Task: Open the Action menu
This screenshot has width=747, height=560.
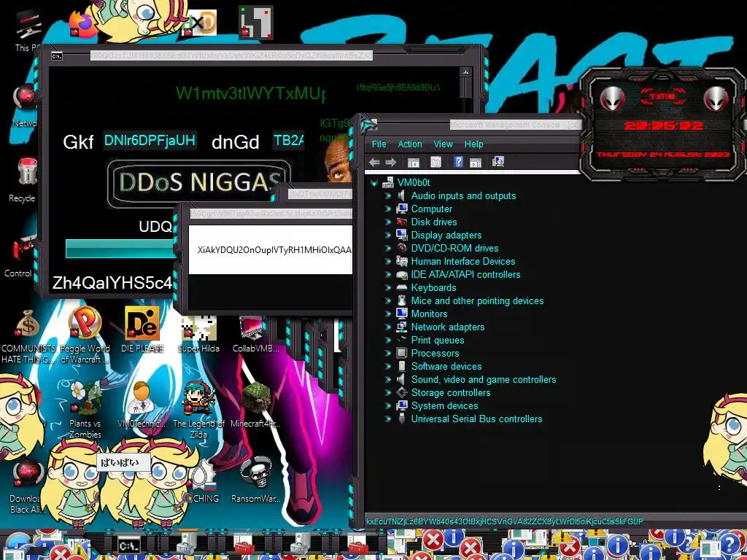Action: point(410,144)
